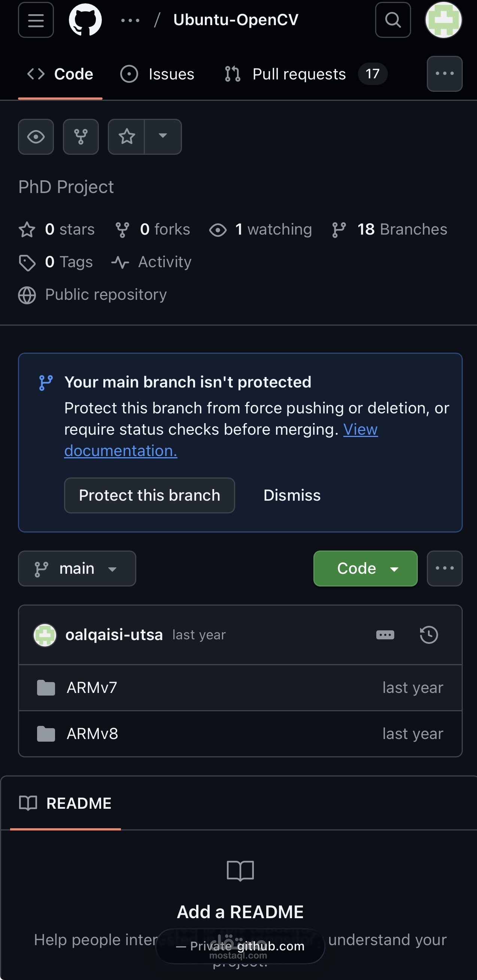Open the Pull requests tab

299,74
